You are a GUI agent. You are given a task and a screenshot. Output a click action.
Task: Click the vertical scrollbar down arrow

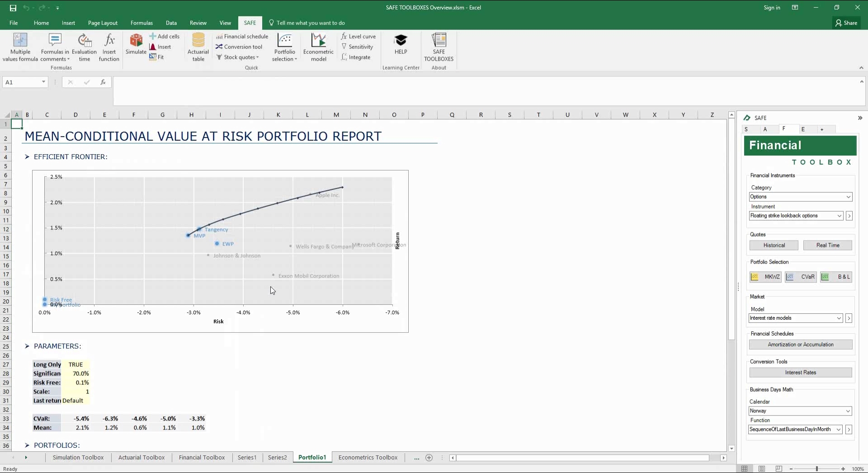[731, 449]
